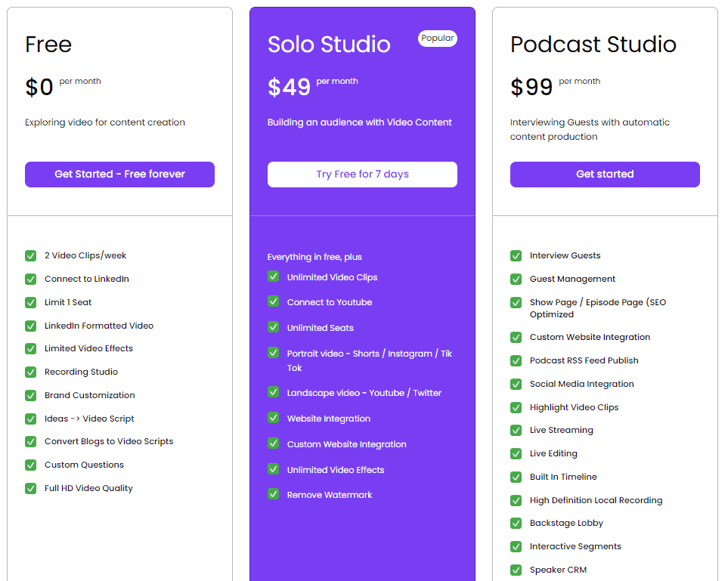Click the checkmark beside Podcast RSS Feed Publish
Screen dimensions: 728x581
point(516,360)
